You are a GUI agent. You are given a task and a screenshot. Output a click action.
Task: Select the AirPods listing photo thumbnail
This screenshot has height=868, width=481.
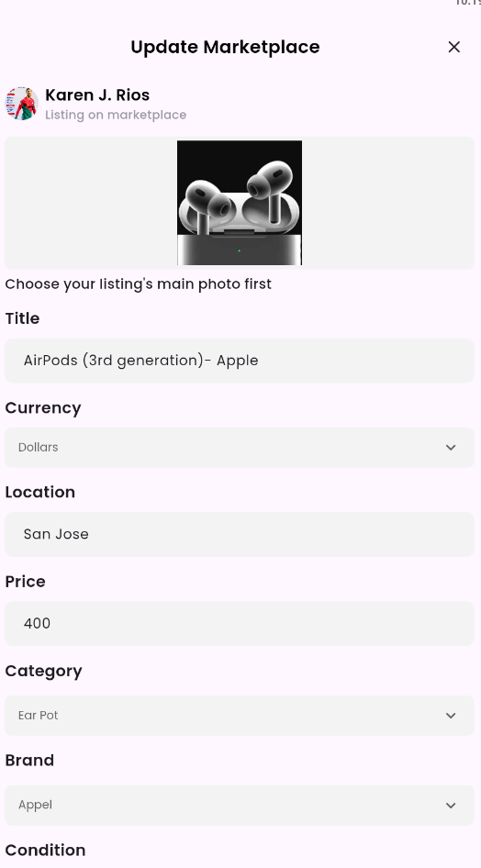pyautogui.click(x=240, y=203)
